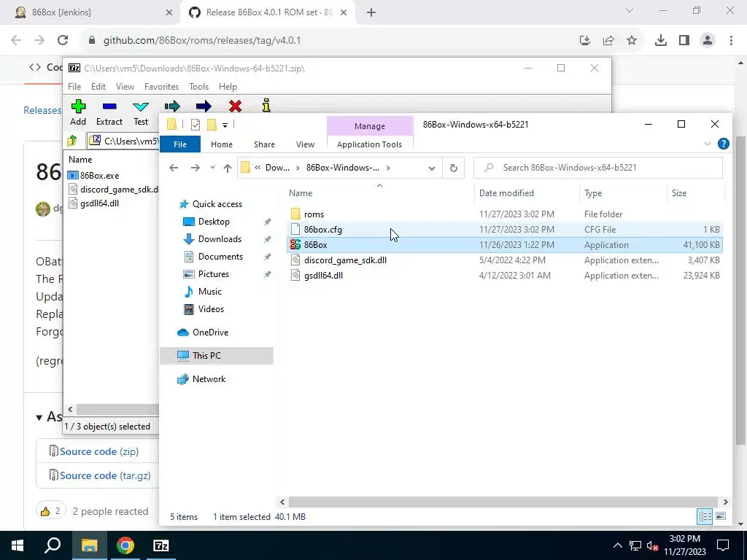Click the Up one level arrow in Explorer
Image resolution: width=747 pixels, height=560 pixels.
pyautogui.click(x=228, y=168)
